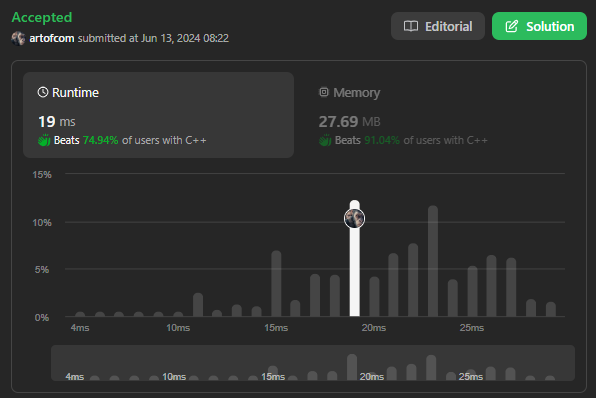Click the 27.69 MB memory value
The height and width of the screenshot is (398, 596).
[349, 122]
